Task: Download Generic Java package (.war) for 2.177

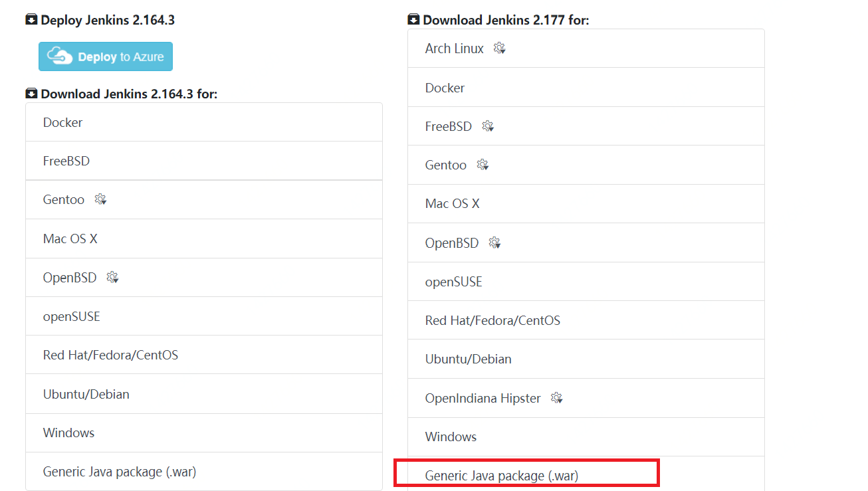Action: coord(586,474)
